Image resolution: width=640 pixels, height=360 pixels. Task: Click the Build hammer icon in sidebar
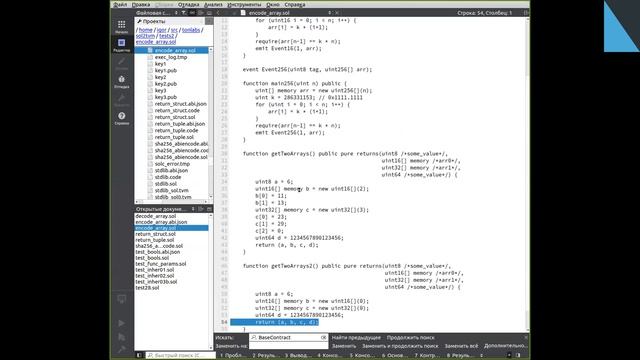coord(121,349)
